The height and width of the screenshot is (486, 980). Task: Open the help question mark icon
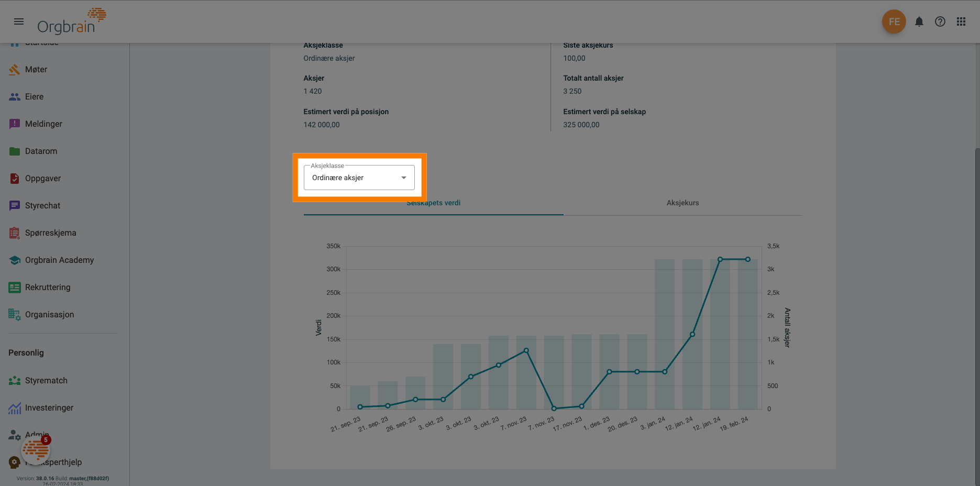(940, 21)
